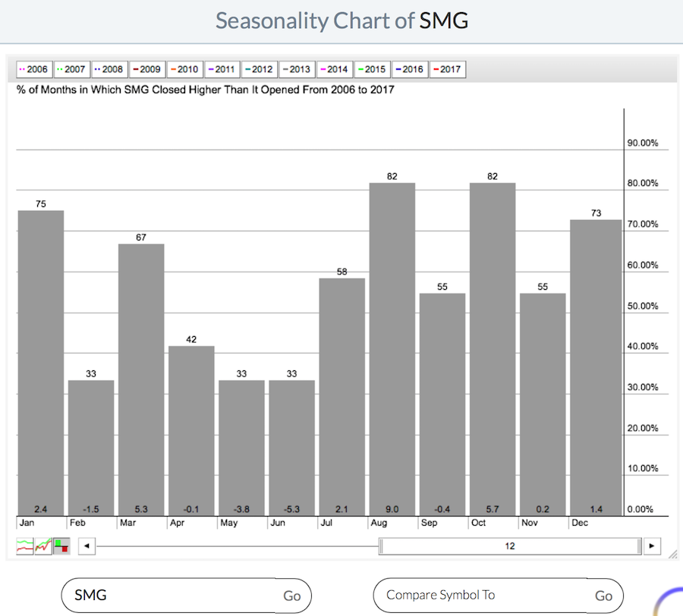Image resolution: width=683 pixels, height=616 pixels.
Task: Toggle the 2016 year legend button
Action: [410, 69]
